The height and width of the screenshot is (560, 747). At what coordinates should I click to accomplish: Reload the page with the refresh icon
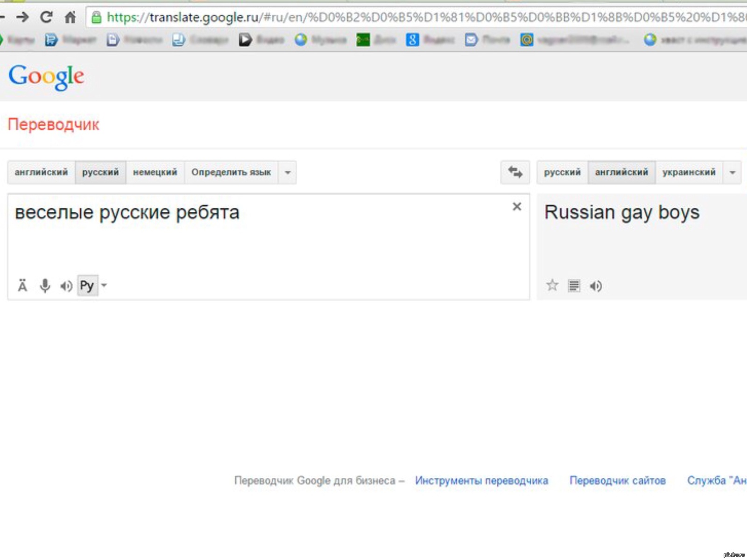click(x=46, y=17)
